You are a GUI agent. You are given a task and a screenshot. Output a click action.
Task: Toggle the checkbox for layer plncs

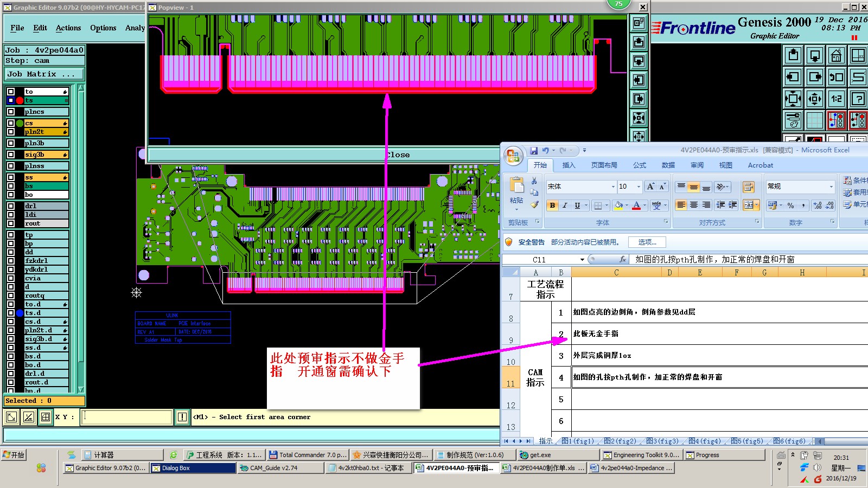point(11,112)
